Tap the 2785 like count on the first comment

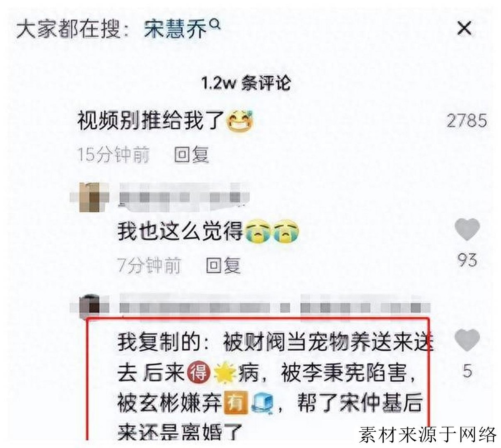pyautogui.click(x=467, y=121)
